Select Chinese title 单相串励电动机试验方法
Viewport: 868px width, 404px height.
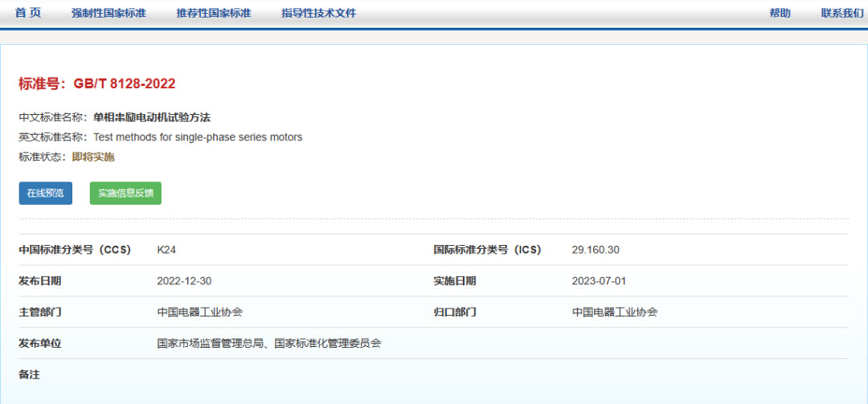click(152, 117)
